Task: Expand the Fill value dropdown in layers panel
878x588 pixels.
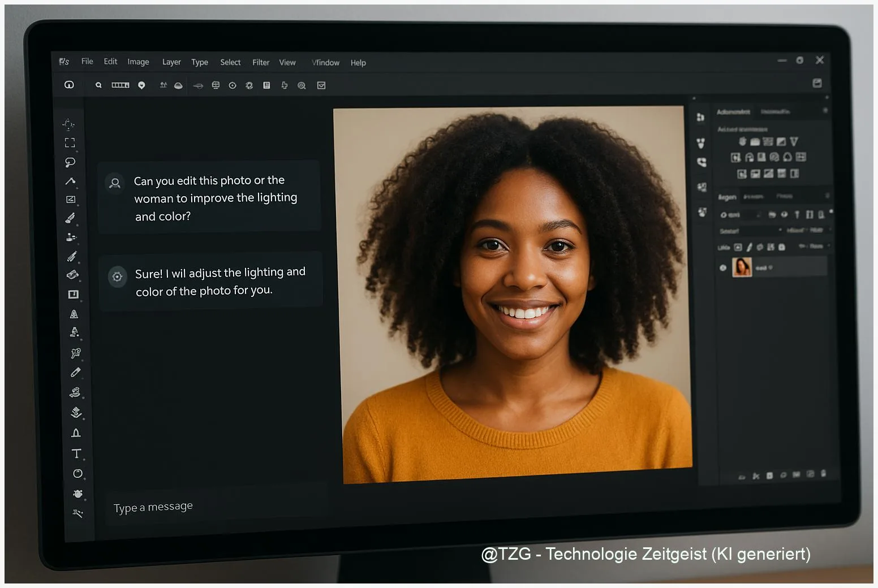Action: [815, 247]
